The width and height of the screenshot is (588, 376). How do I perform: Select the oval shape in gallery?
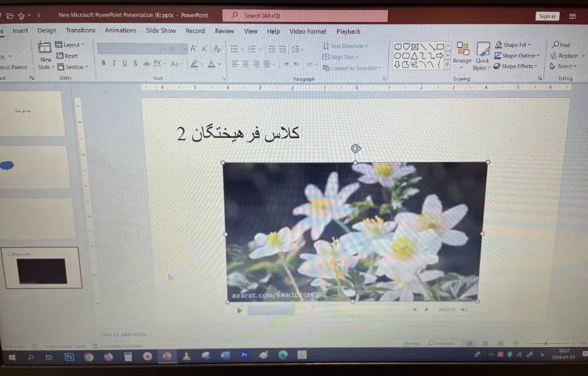(397, 56)
